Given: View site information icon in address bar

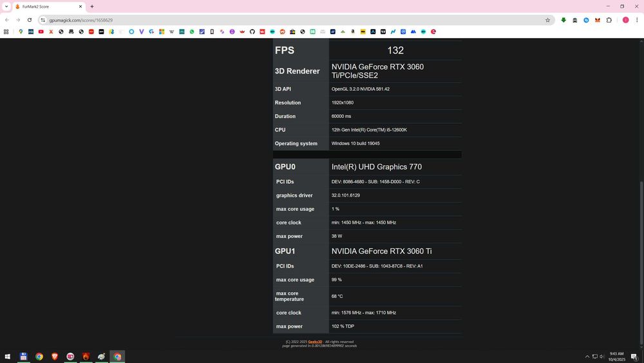Looking at the screenshot, I should [x=43, y=20].
